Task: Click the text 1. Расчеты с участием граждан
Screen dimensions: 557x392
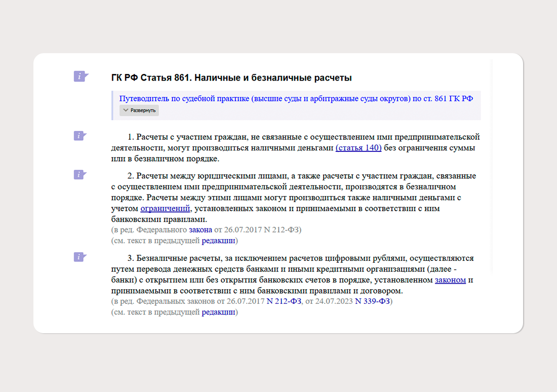Action: (187, 137)
